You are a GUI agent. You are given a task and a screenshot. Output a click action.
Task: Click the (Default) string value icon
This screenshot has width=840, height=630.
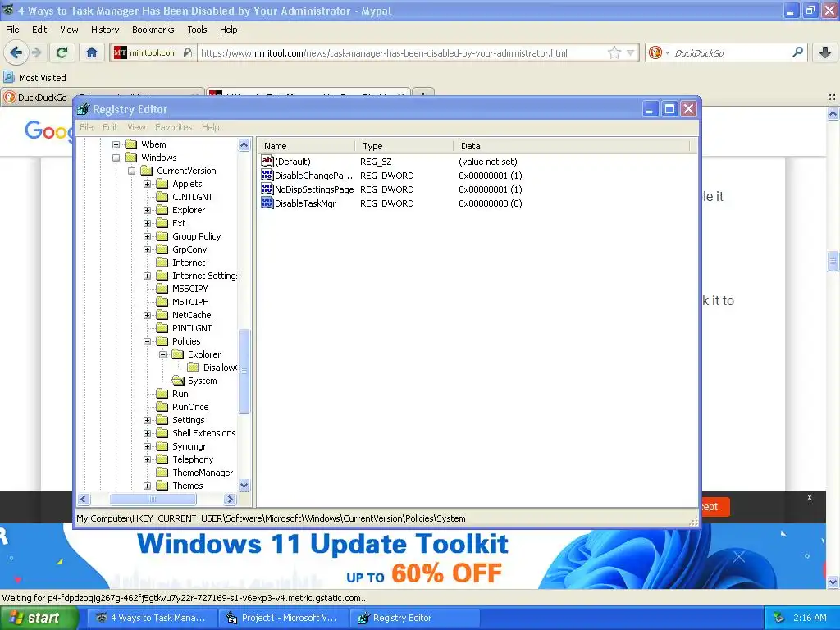pos(267,162)
